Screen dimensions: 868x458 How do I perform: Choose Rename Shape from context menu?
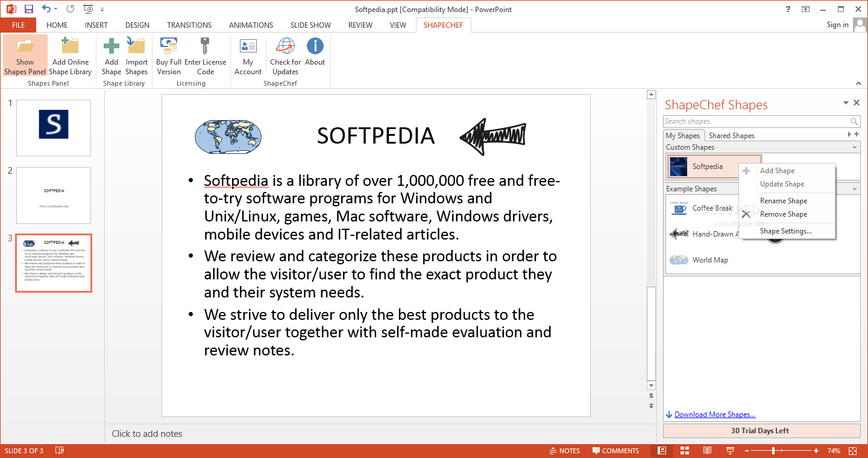783,201
